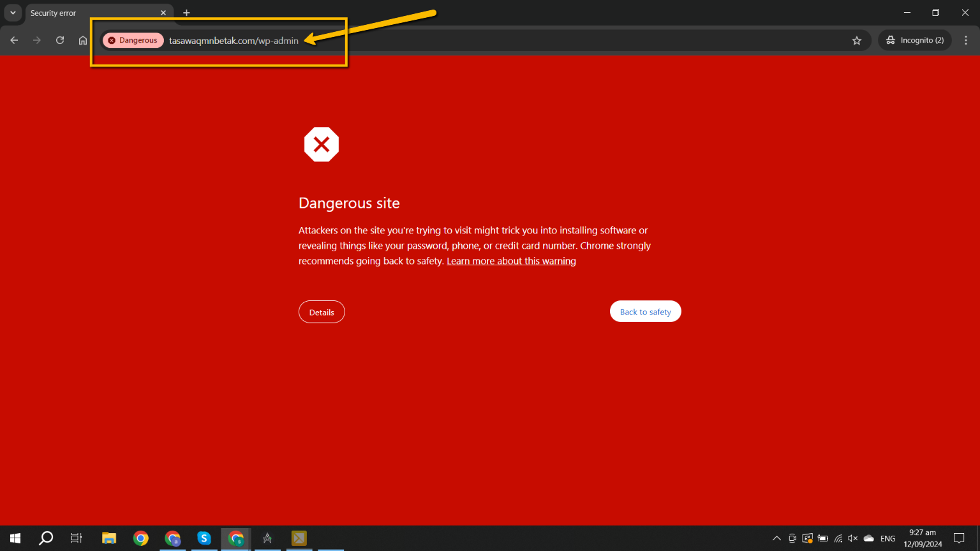Open OneDrive cloud tray icon
The height and width of the screenshot is (551, 980).
coord(868,538)
